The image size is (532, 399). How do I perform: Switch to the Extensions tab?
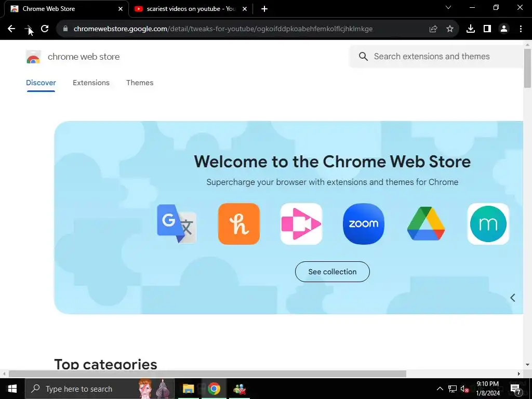91,83
